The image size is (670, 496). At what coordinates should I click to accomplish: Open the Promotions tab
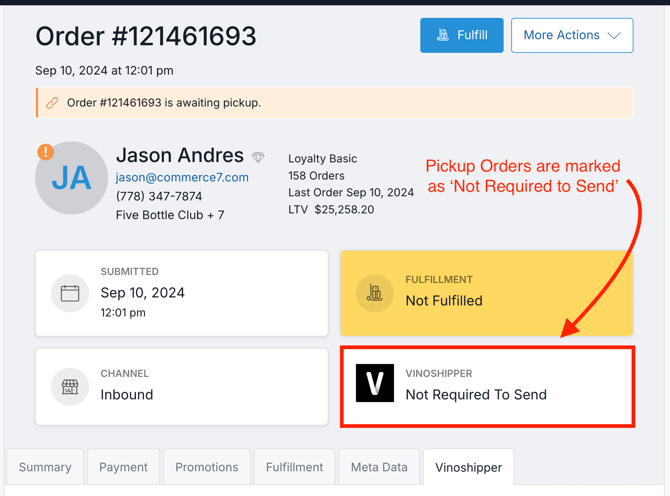(x=207, y=467)
